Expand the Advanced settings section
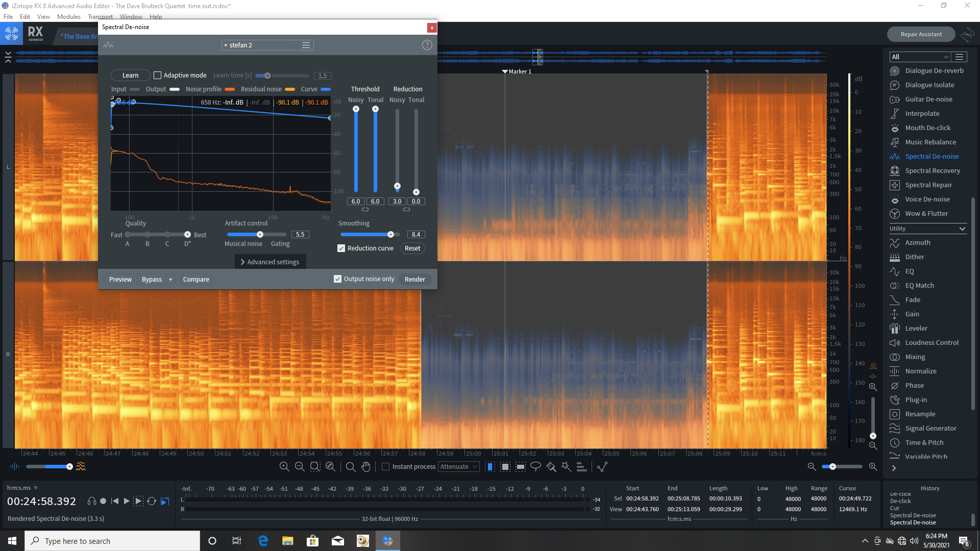Image resolution: width=980 pixels, height=551 pixels. (270, 262)
